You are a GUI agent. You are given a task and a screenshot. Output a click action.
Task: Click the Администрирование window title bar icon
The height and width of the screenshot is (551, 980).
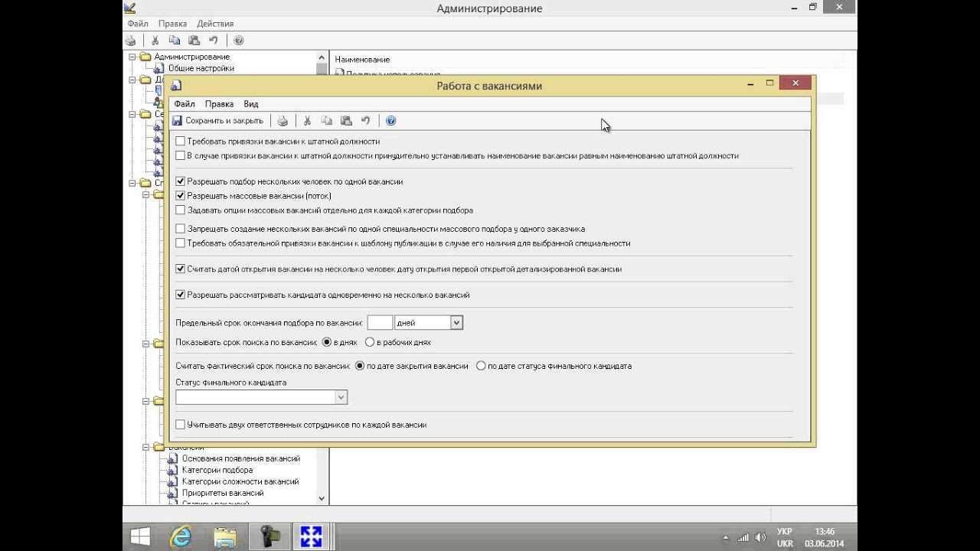click(x=129, y=8)
